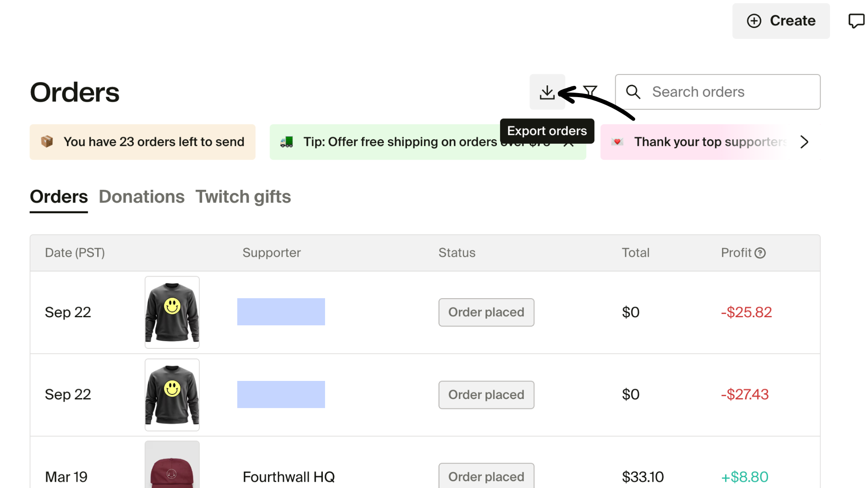Click the package icon in orders banner

[x=47, y=141]
